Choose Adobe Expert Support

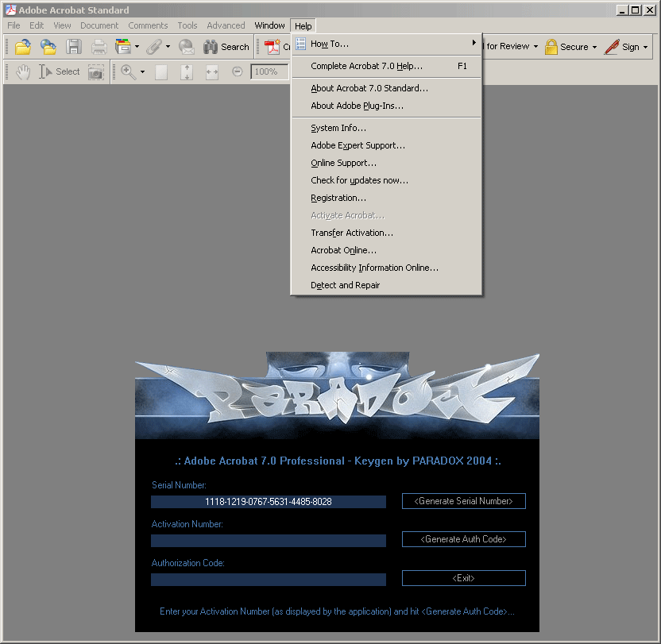pyautogui.click(x=387, y=145)
